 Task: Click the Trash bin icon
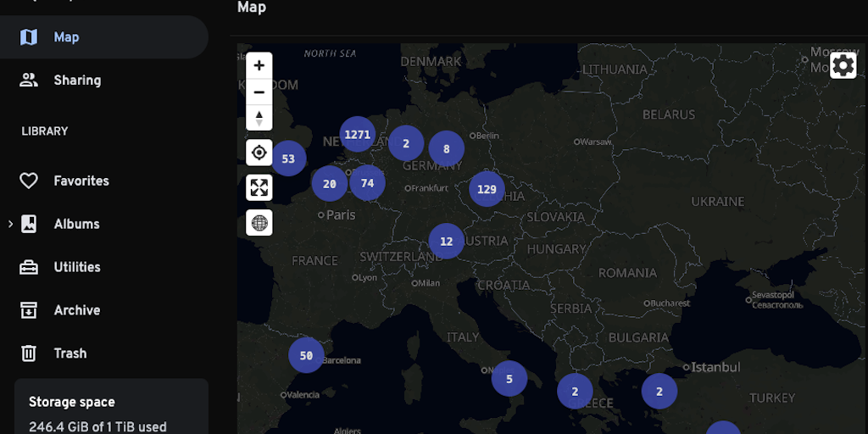tap(29, 353)
